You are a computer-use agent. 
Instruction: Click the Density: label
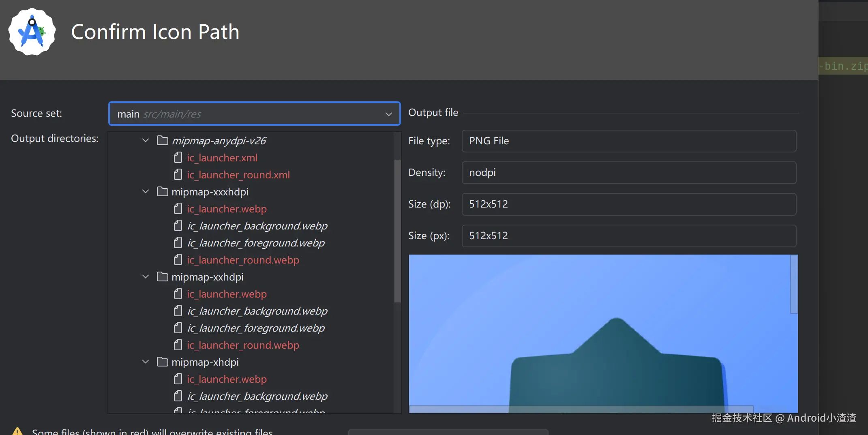427,172
